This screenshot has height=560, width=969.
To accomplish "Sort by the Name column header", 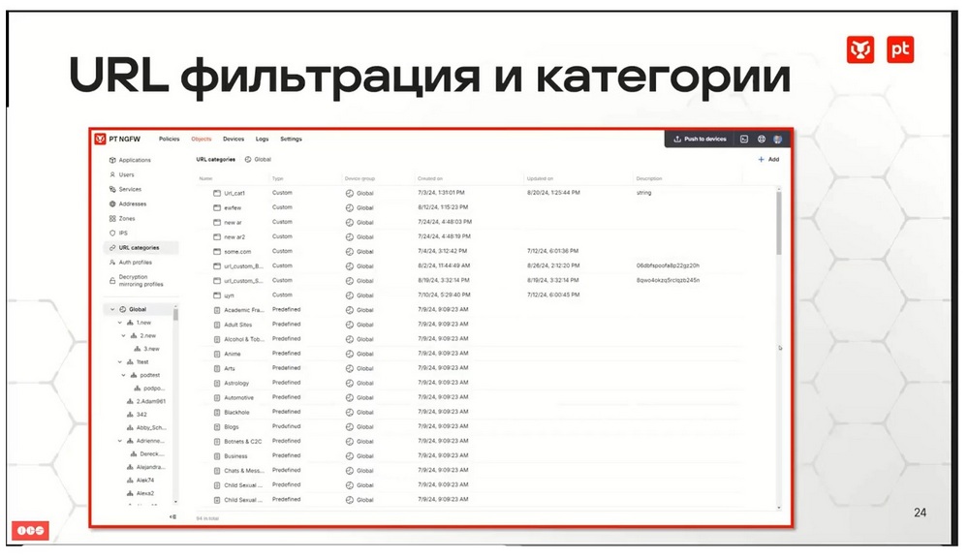I will (205, 178).
